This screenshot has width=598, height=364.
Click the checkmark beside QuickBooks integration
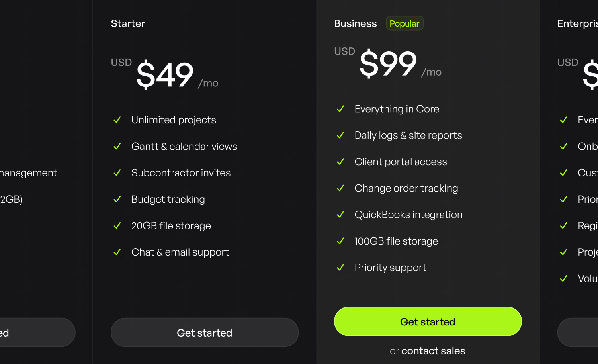340,215
